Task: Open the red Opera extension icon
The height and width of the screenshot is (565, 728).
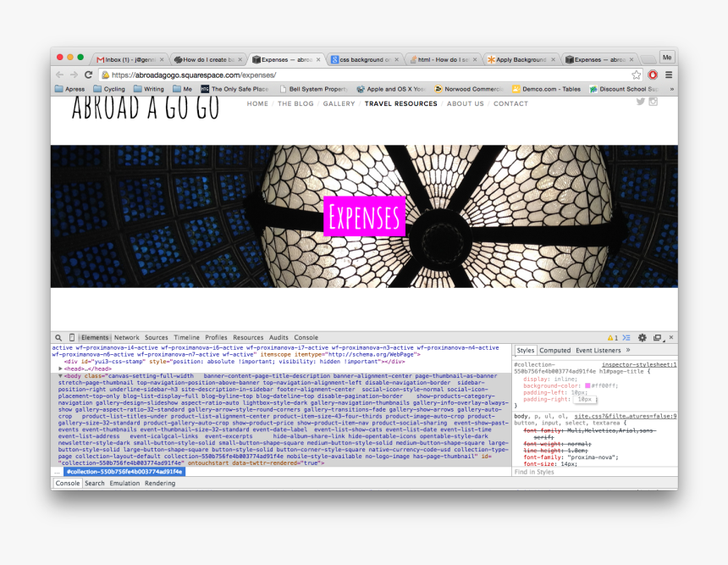Action: click(653, 75)
